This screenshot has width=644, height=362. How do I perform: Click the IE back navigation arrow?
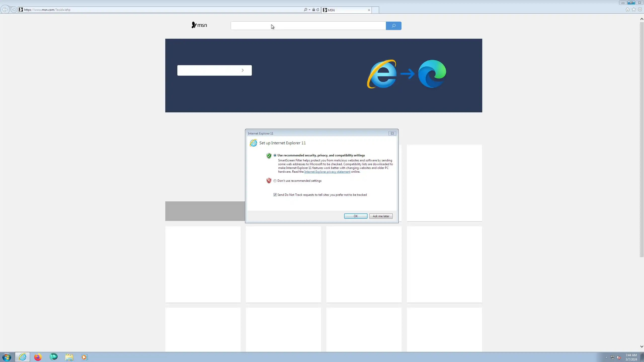click(x=5, y=10)
